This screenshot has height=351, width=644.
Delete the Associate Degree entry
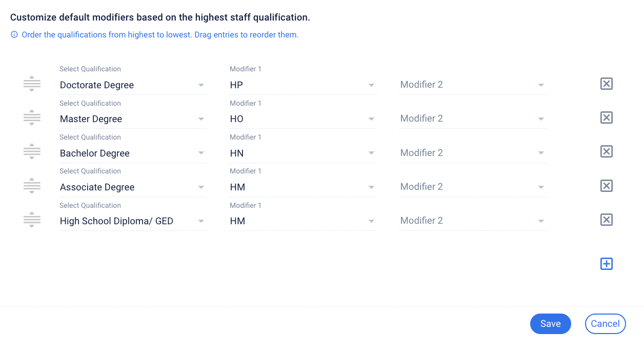coord(606,186)
